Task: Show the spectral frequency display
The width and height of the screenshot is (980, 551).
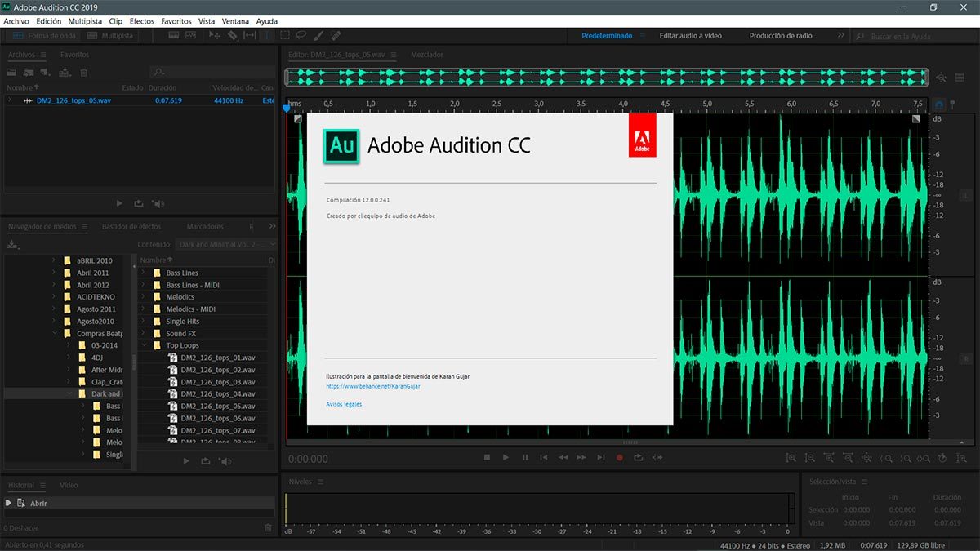Action: coord(174,35)
